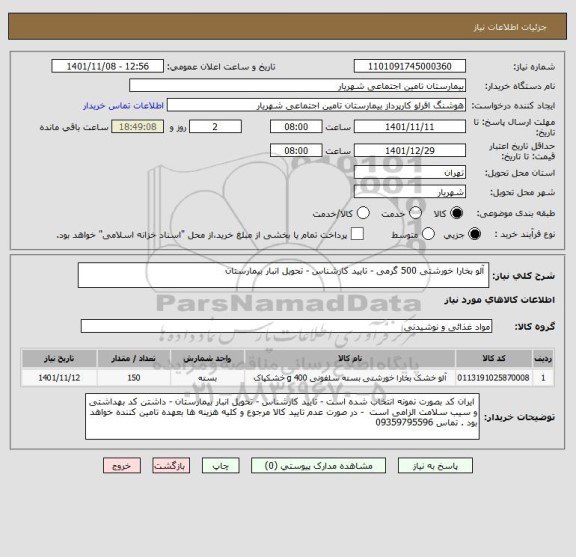
Task: Click the کد کالا column header
Action: (494, 358)
